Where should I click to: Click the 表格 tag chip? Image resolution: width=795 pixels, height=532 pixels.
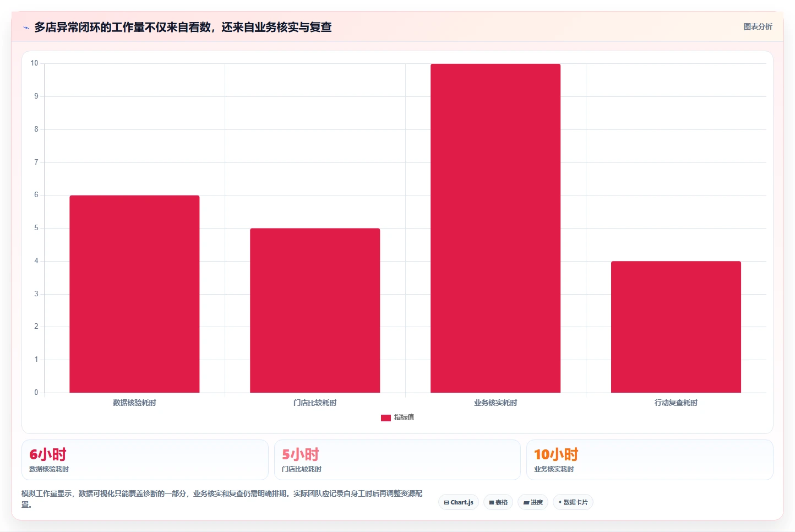click(498, 502)
